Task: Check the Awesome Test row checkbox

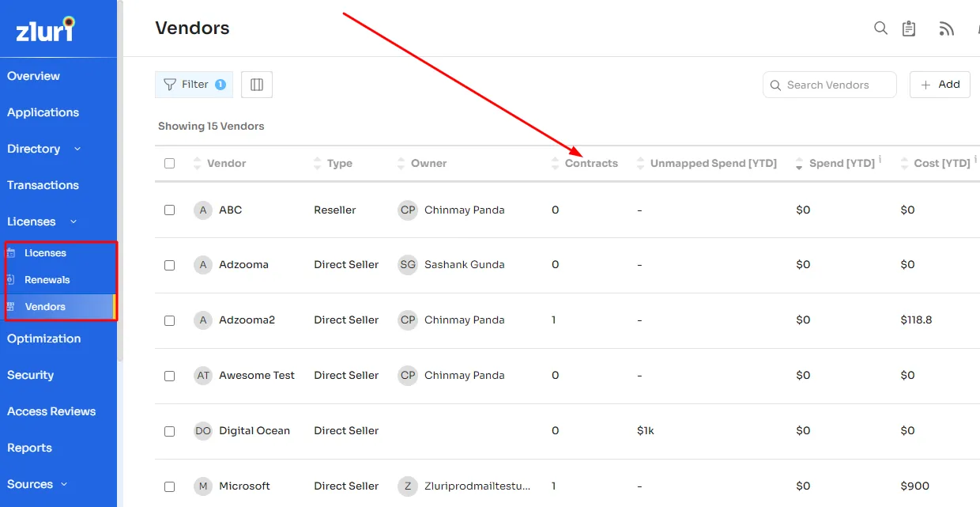Action: click(x=169, y=376)
